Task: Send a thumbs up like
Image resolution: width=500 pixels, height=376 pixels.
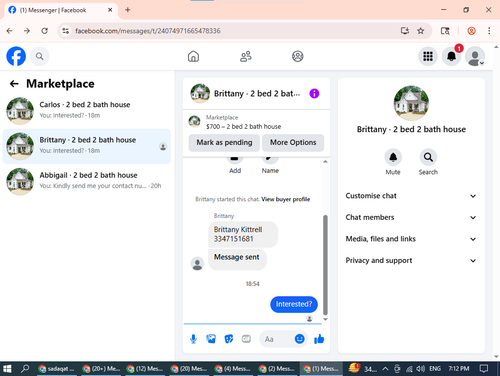Action: tap(319, 339)
